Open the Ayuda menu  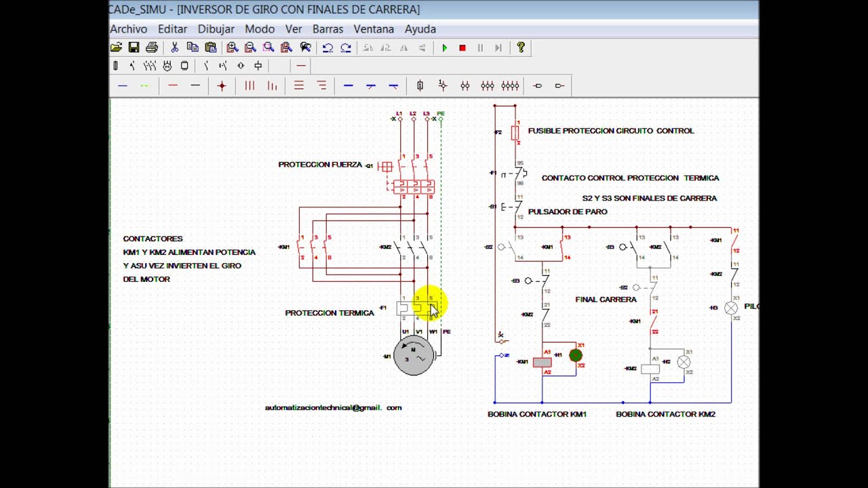click(420, 29)
